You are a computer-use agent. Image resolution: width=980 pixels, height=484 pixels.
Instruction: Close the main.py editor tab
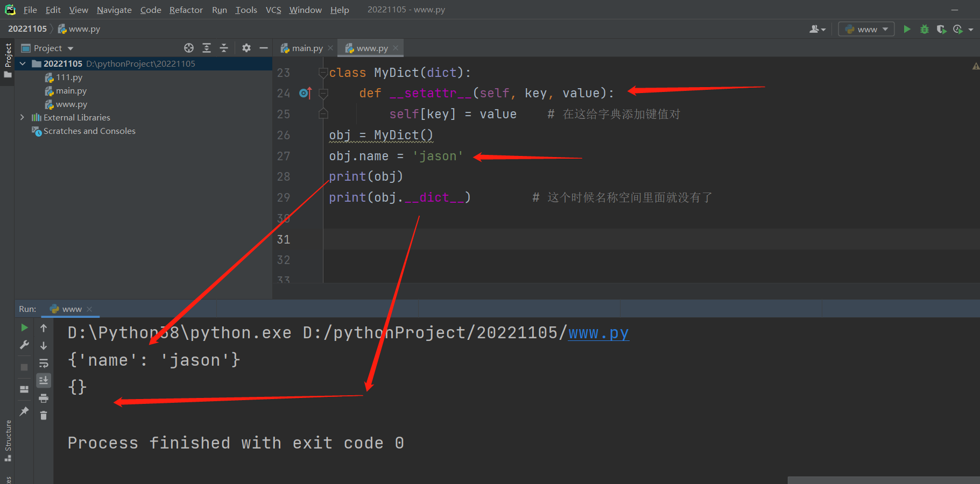click(x=330, y=48)
